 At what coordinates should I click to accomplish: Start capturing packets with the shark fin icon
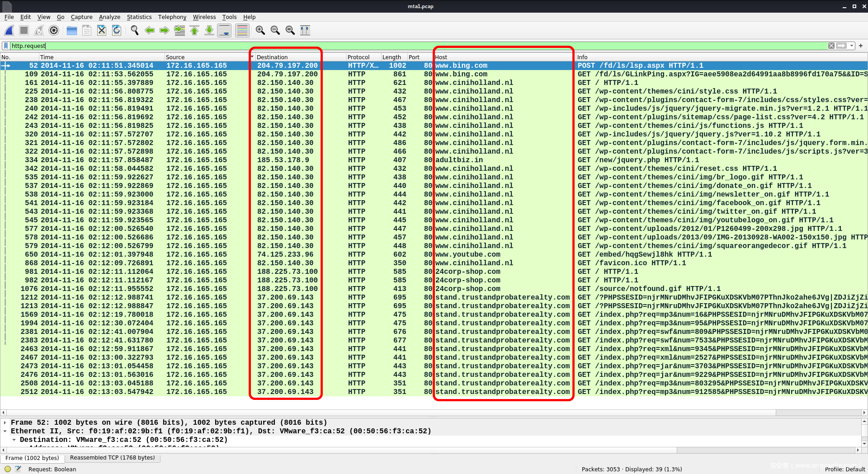[x=9, y=30]
